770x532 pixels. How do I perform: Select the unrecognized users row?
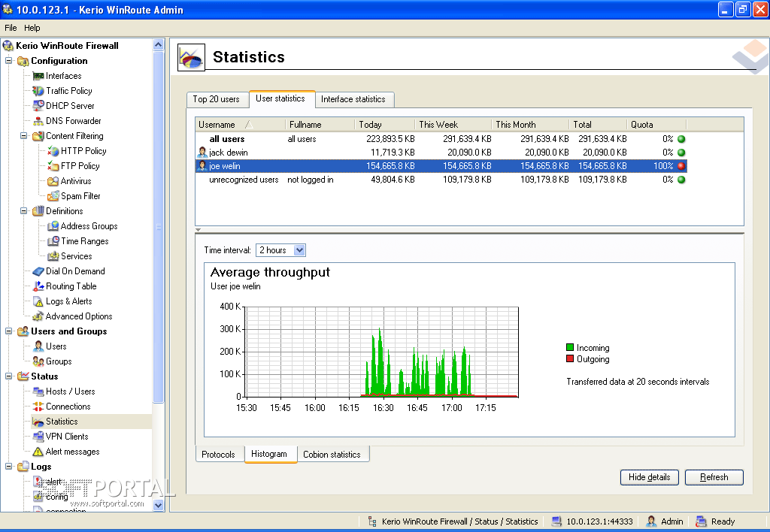tap(441, 180)
